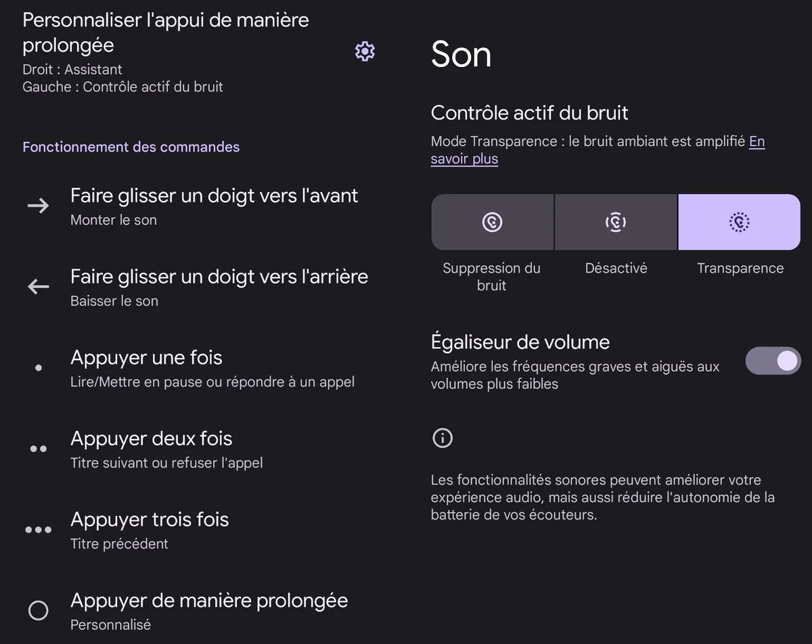Select Appuyer deux fois entry

203,449
